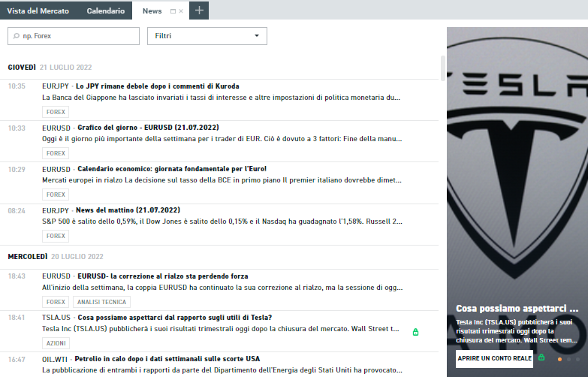Click FOREX tag under EURUSD correzione article

pos(56,302)
